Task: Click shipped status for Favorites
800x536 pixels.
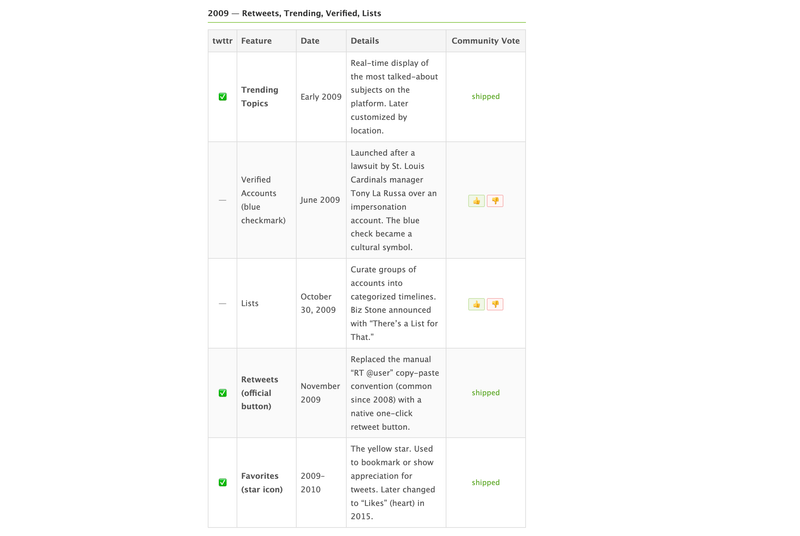Action: pos(485,483)
